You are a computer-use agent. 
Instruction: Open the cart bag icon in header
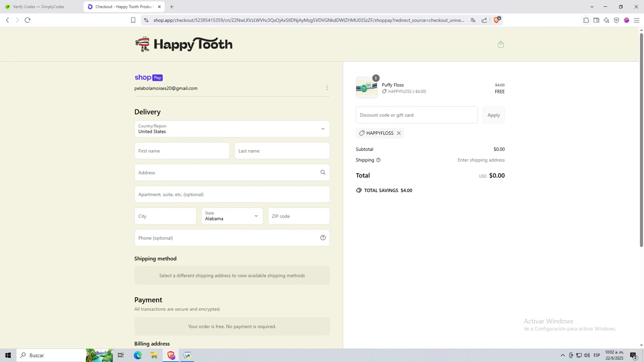pos(501,44)
